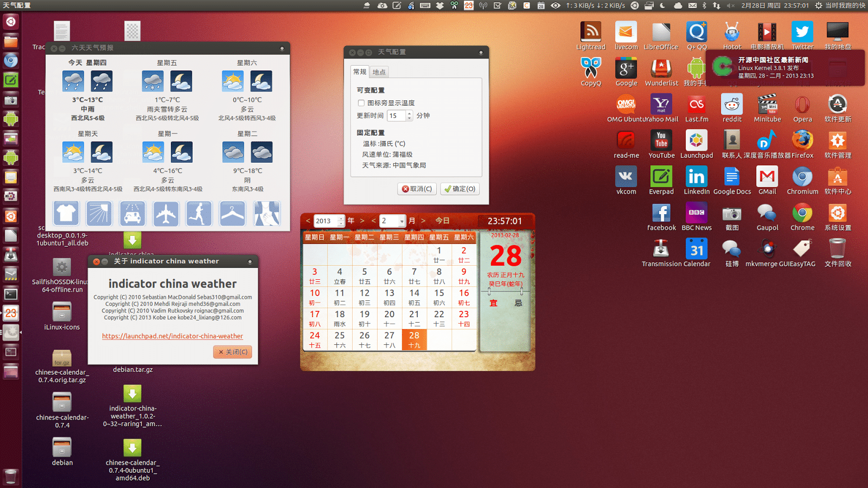Launch Firefox from the desktop icons
This screenshot has height=488, width=868.
click(802, 144)
